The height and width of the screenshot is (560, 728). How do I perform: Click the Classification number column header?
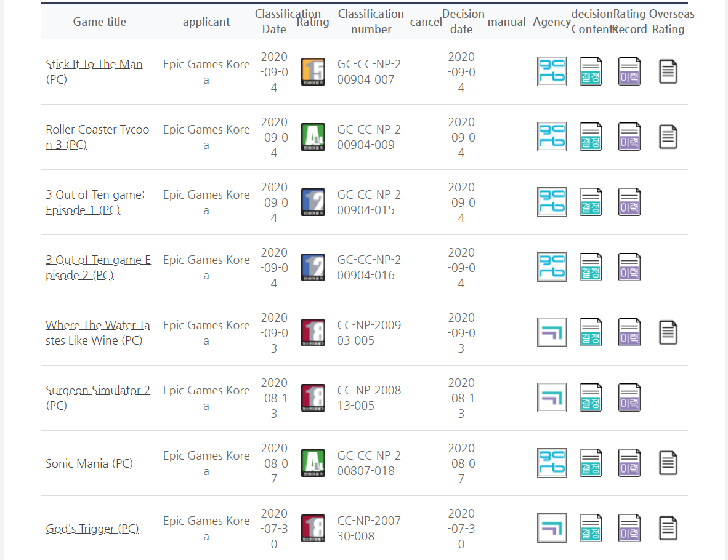click(x=371, y=22)
